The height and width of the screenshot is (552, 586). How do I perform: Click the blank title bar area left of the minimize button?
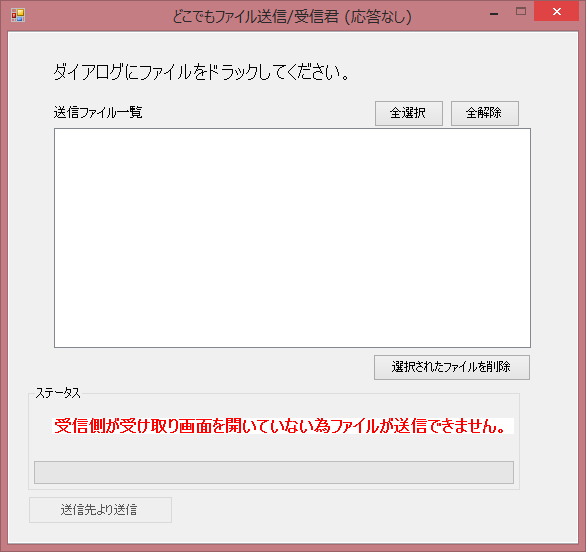click(x=448, y=15)
